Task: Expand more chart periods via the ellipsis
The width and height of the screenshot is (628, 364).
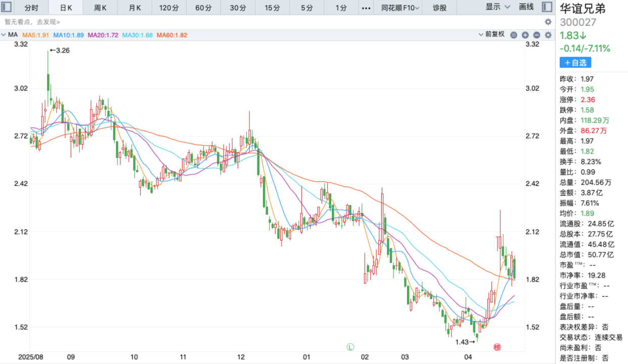Action: click(x=367, y=7)
